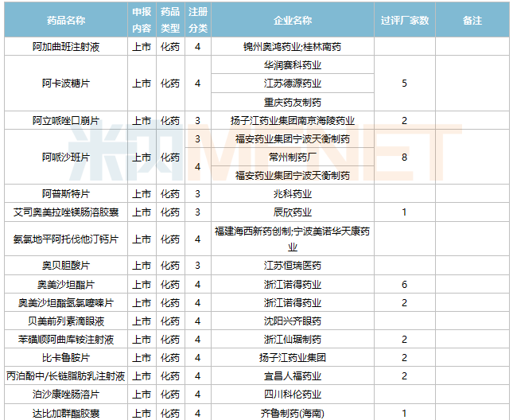
Task: Click the 四川科伦药业 company cell
Action: (x=293, y=395)
